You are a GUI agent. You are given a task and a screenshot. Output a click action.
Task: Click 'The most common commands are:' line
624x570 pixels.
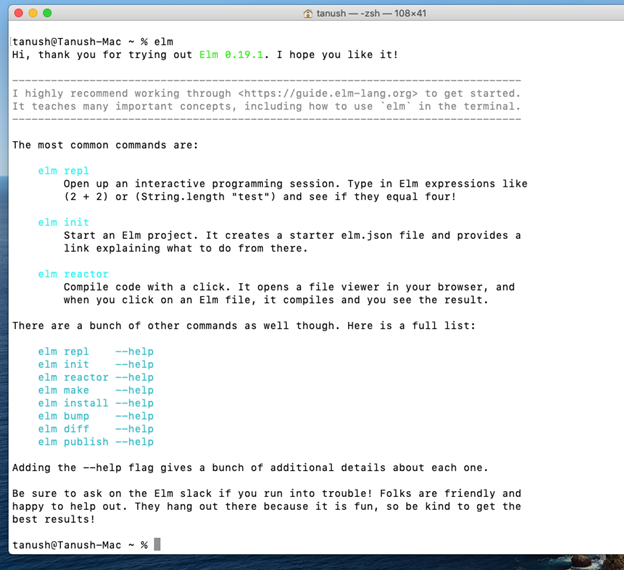105,145
